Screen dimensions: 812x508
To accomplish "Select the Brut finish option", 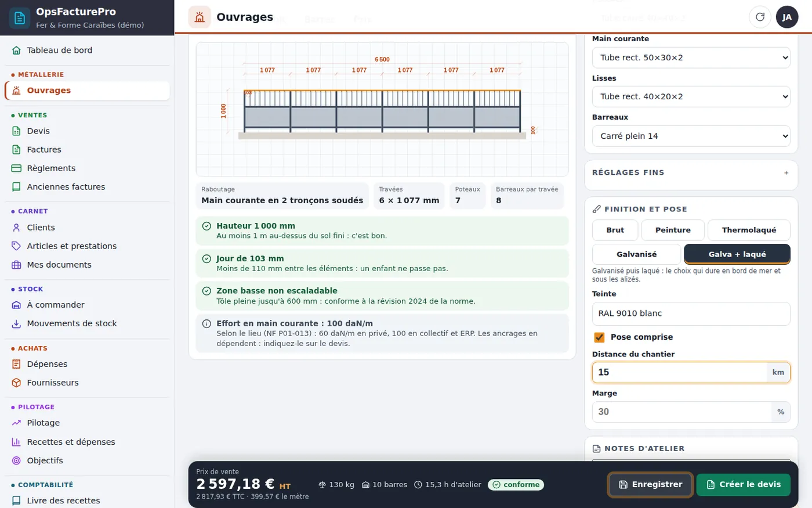I will tap(615, 230).
